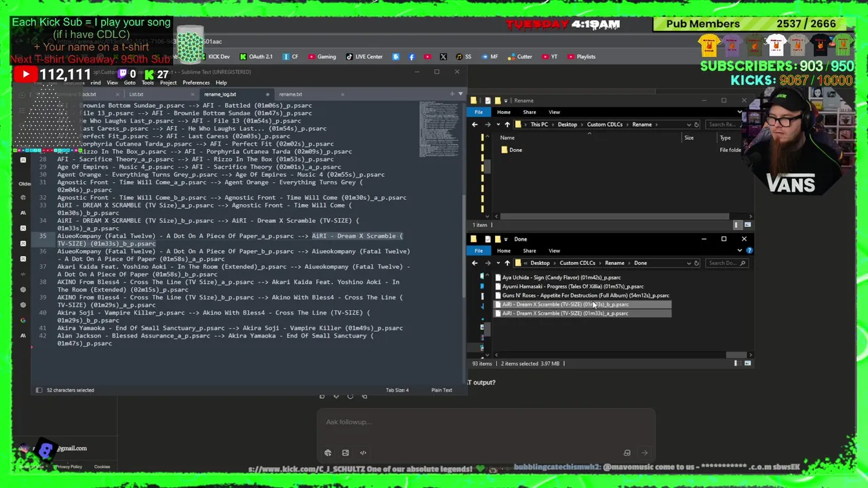Screen dimensions: 868x488
Task: Click the X (Twitter) bookmark icon
Action: click(x=443, y=57)
